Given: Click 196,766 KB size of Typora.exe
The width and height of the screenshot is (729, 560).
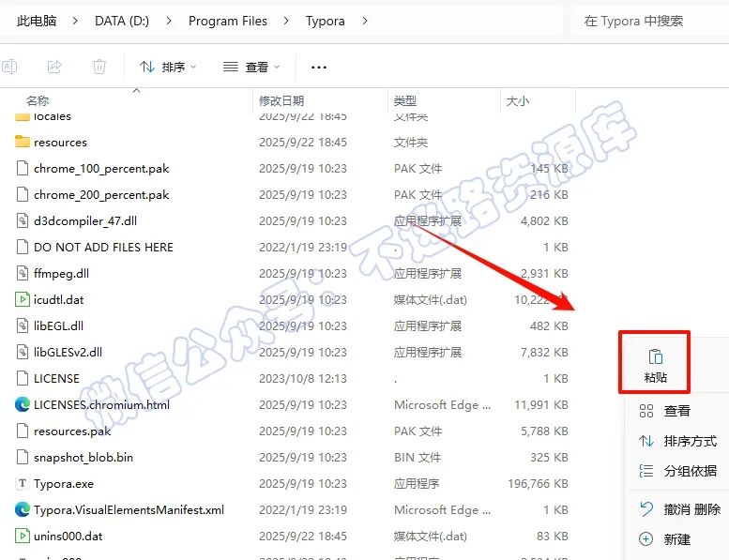Looking at the screenshot, I should (x=538, y=484).
